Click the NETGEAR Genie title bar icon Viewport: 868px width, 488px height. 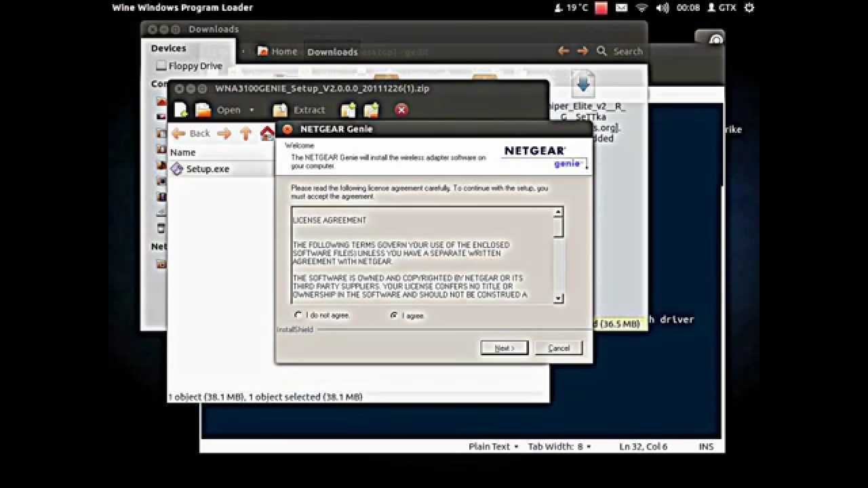click(287, 129)
